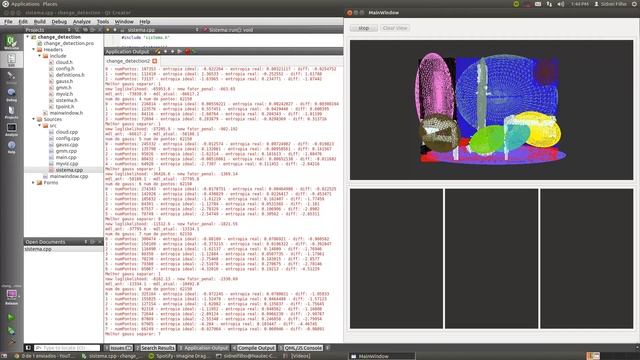Open the Window menu
Viewport: 640px width, 360px height.
pyautogui.click(x=124, y=22)
